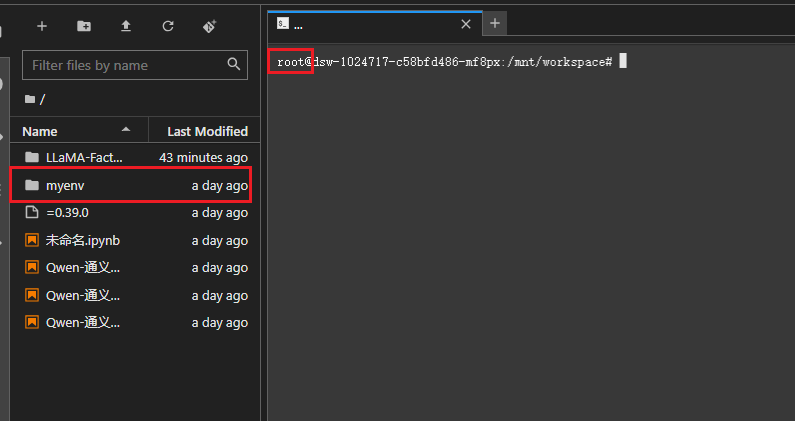
Task: Click the =0.39.0 file icon
Action: click(x=32, y=213)
